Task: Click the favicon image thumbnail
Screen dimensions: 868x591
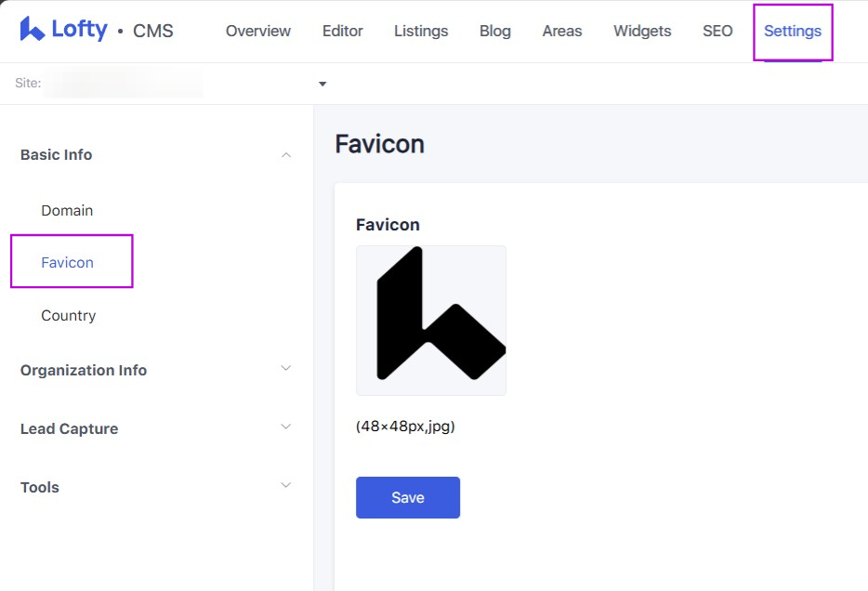Action: click(431, 321)
